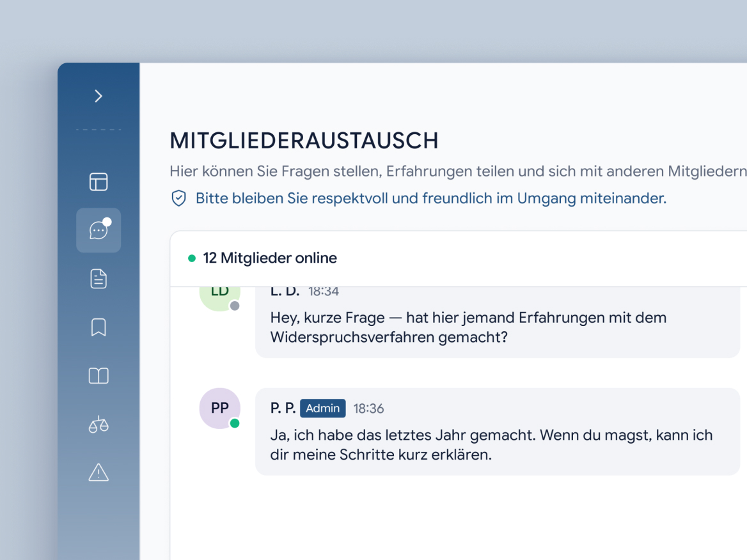Open the dashboard layout icon in sidebar
This screenshot has height=560, width=747.
(x=98, y=182)
